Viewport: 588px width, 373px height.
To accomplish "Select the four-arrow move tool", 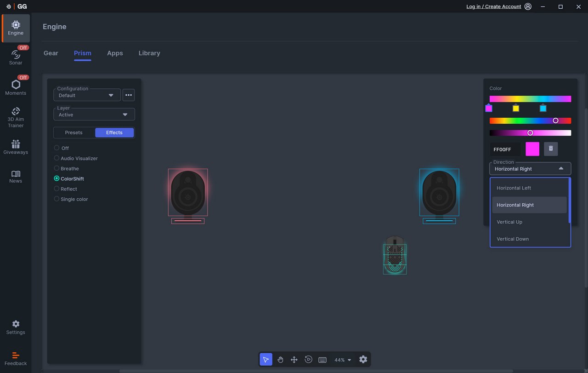I will pyautogui.click(x=294, y=360).
